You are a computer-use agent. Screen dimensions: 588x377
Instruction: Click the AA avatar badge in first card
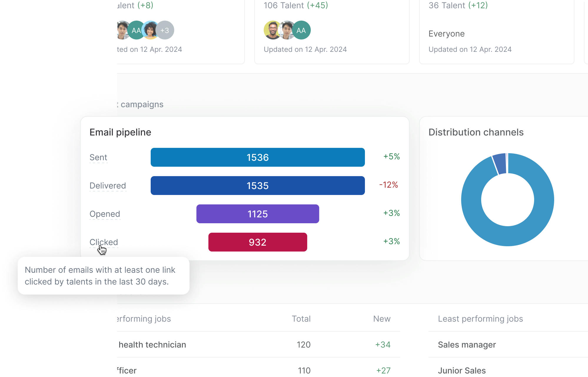136,29
